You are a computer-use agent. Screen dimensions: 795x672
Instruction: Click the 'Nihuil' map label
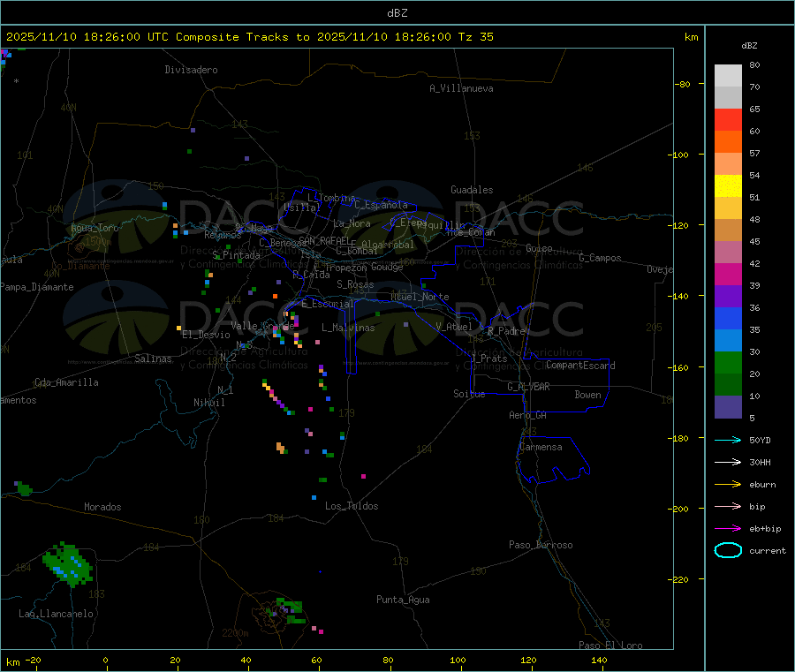tap(208, 403)
